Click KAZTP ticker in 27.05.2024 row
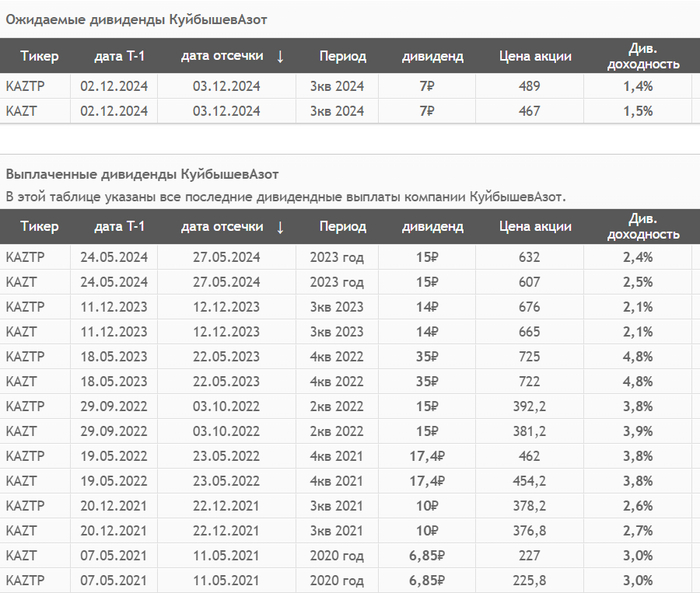700x593 pixels. click(x=25, y=257)
